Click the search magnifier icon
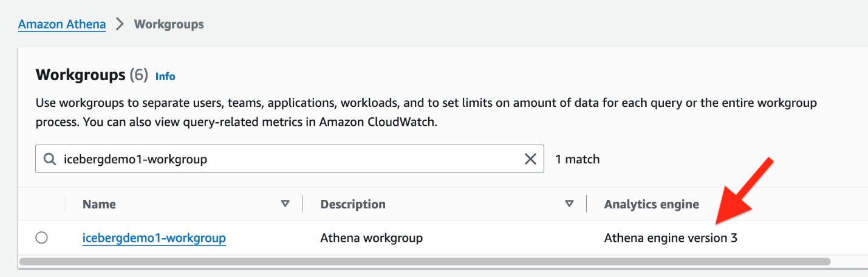 point(50,159)
